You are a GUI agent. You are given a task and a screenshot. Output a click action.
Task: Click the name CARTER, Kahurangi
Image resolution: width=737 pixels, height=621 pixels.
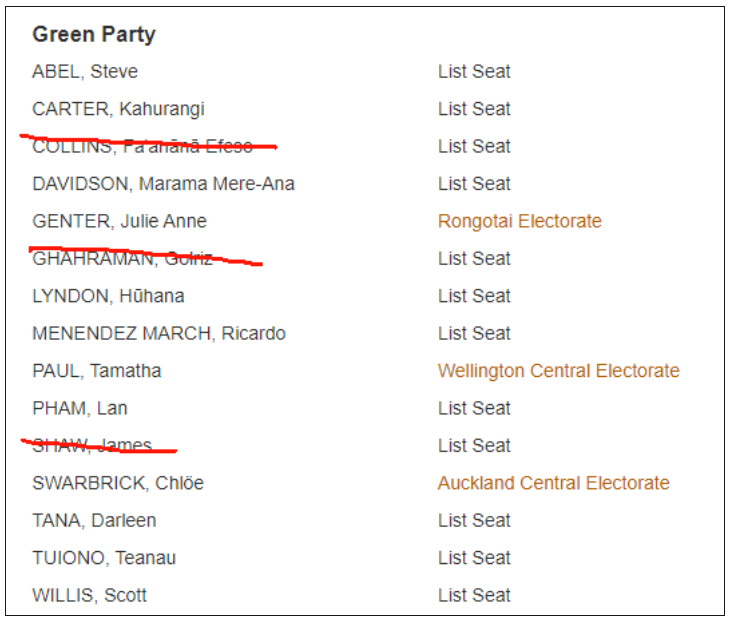click(x=118, y=109)
